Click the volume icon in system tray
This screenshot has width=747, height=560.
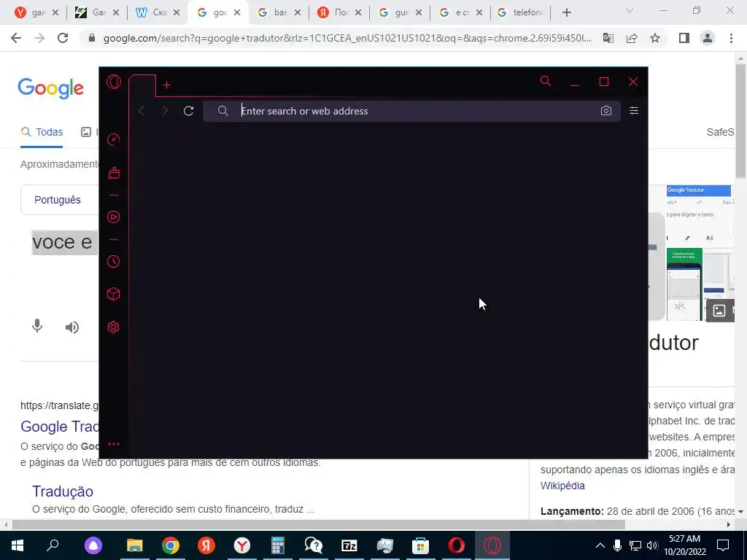653,545
